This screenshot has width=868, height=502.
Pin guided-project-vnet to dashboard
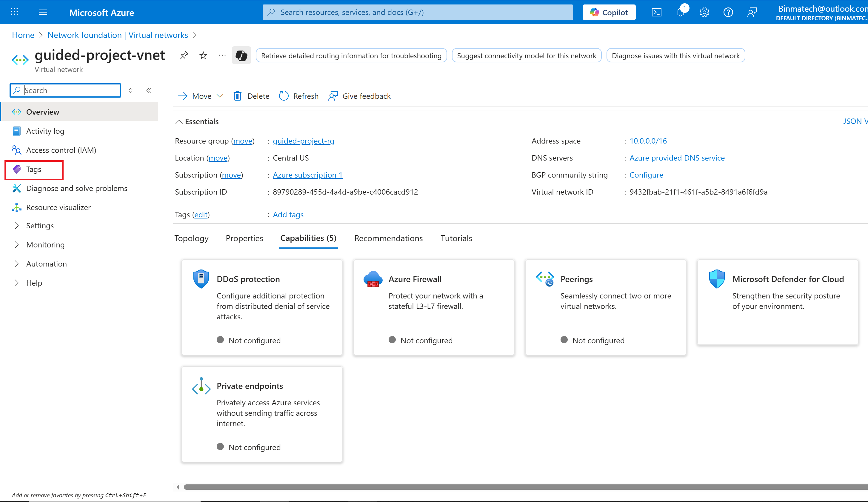pos(184,56)
